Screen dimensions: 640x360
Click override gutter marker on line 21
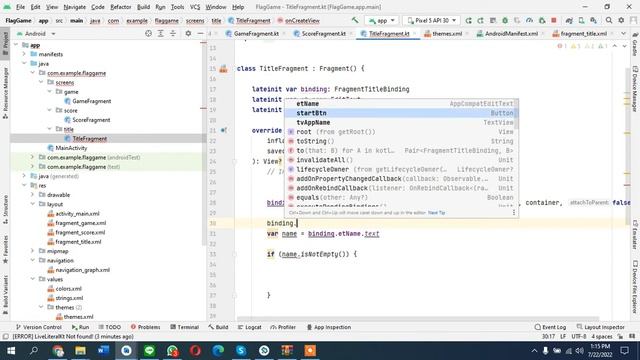click(224, 131)
